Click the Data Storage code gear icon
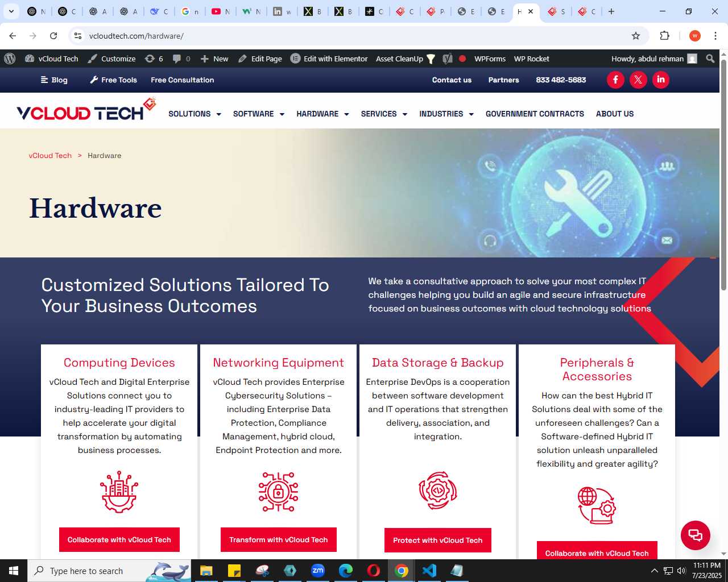 click(438, 490)
